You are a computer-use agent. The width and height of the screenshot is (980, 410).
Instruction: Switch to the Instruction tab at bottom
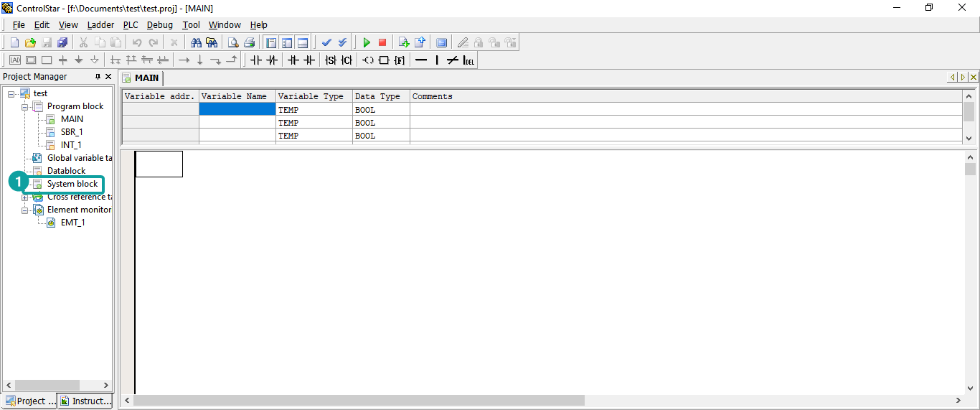coord(86,401)
